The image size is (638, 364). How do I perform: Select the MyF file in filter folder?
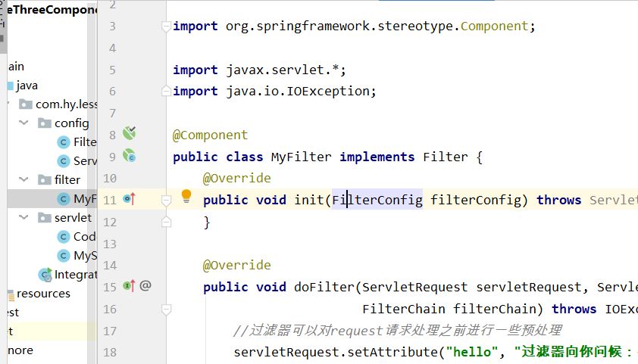pyautogui.click(x=85, y=199)
